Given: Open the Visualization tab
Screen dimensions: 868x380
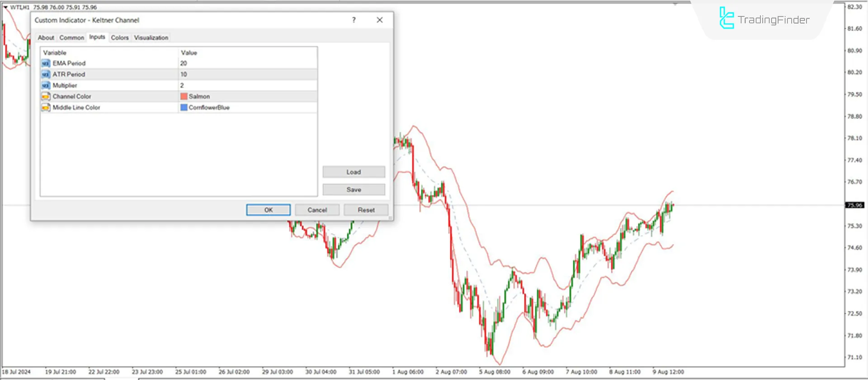Looking at the screenshot, I should pos(151,38).
